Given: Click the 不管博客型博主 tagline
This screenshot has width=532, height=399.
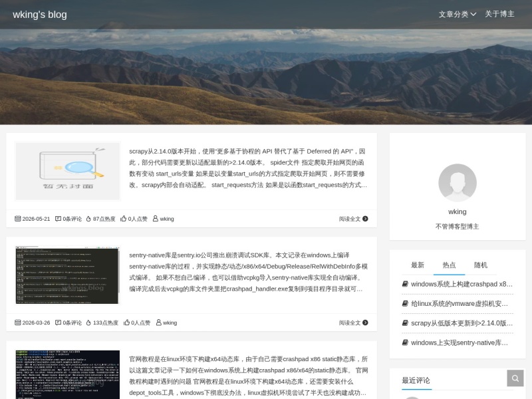Looking at the screenshot, I should click(458, 226).
